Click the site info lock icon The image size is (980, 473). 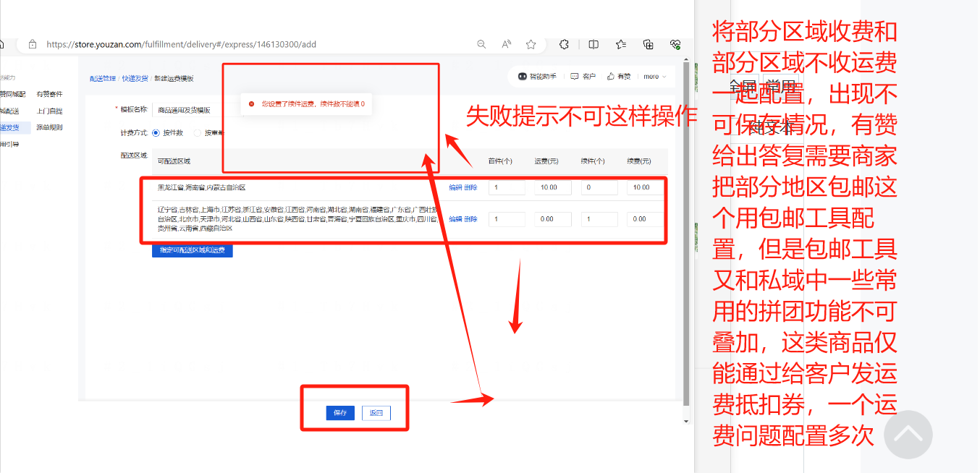pyautogui.click(x=32, y=44)
